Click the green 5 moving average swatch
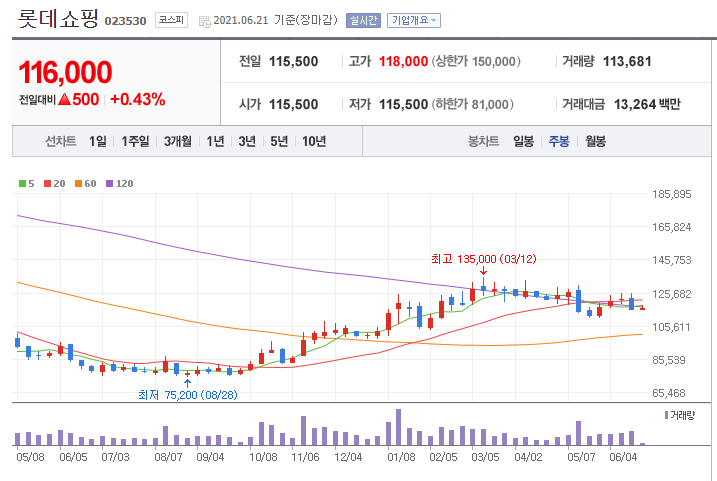The image size is (717, 481). (22, 184)
